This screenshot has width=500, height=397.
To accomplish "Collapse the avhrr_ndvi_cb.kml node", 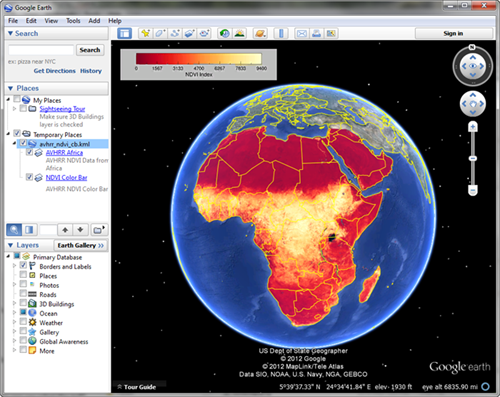I will (14, 143).
